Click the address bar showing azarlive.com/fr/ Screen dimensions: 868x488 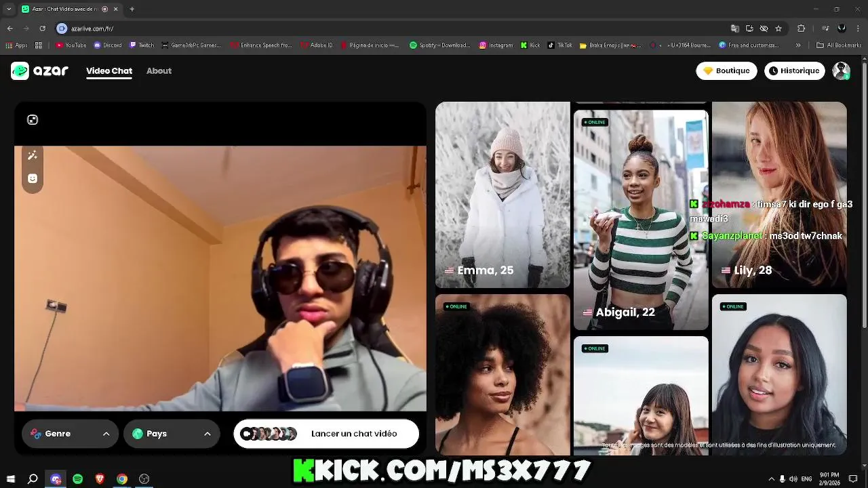click(393, 28)
